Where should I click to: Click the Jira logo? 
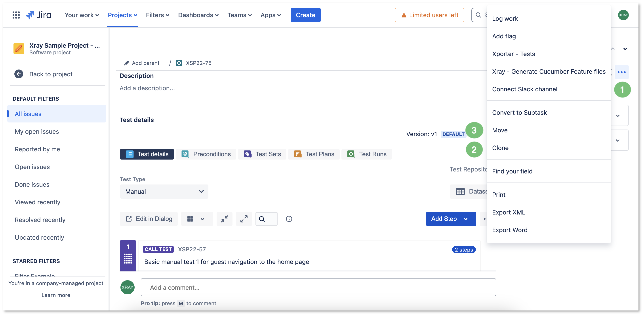[39, 15]
